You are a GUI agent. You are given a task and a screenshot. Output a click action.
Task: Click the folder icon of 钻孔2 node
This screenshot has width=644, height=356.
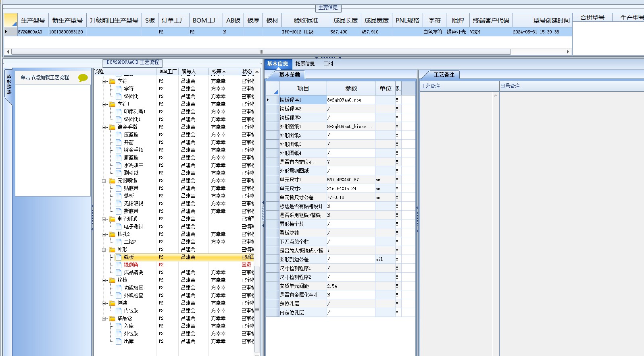click(113, 234)
